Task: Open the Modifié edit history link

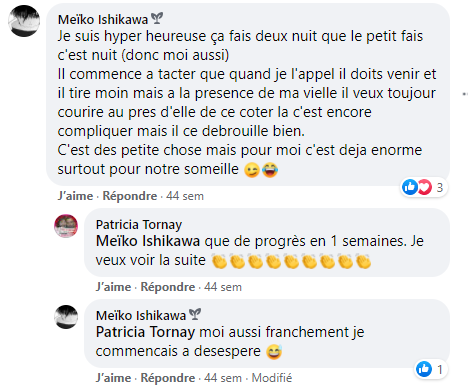Action: tap(272, 378)
